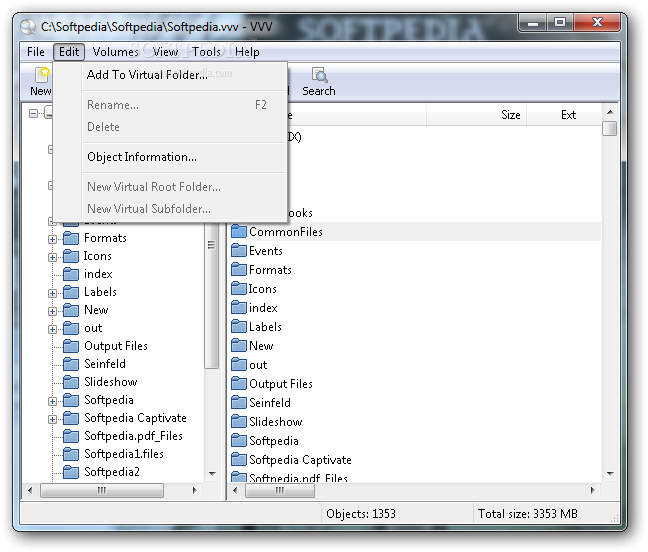Expand the Icons tree node
The image size is (648, 552).
[52, 257]
